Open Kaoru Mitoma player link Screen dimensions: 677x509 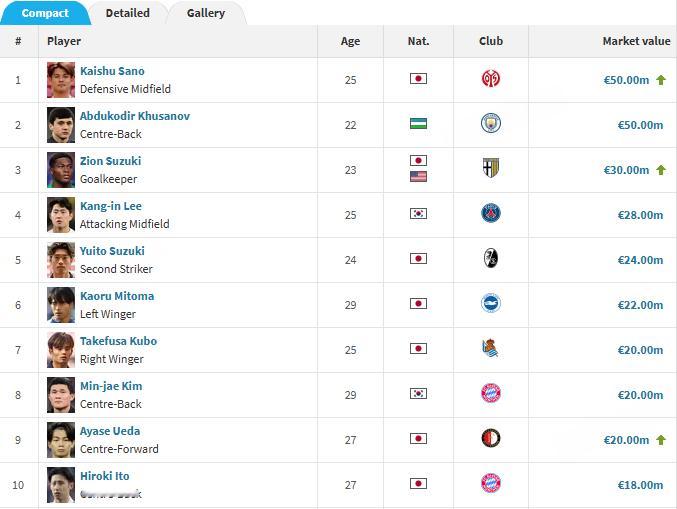click(x=117, y=296)
